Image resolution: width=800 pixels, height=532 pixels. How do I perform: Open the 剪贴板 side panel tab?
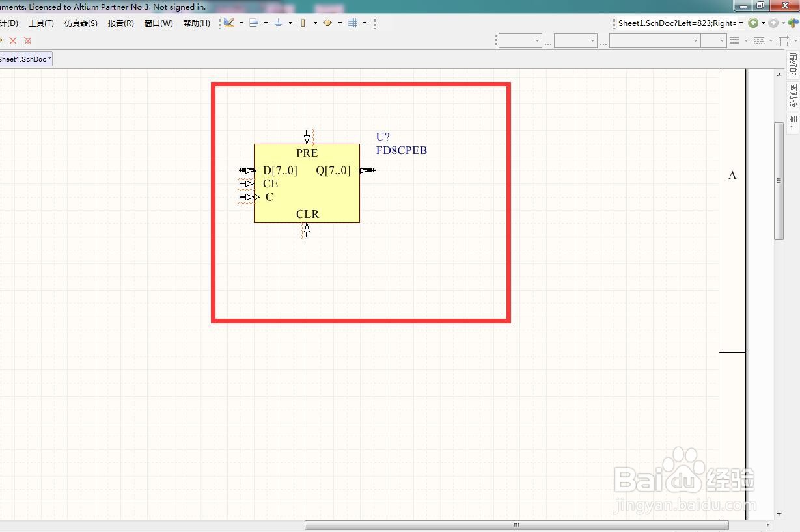[793, 95]
